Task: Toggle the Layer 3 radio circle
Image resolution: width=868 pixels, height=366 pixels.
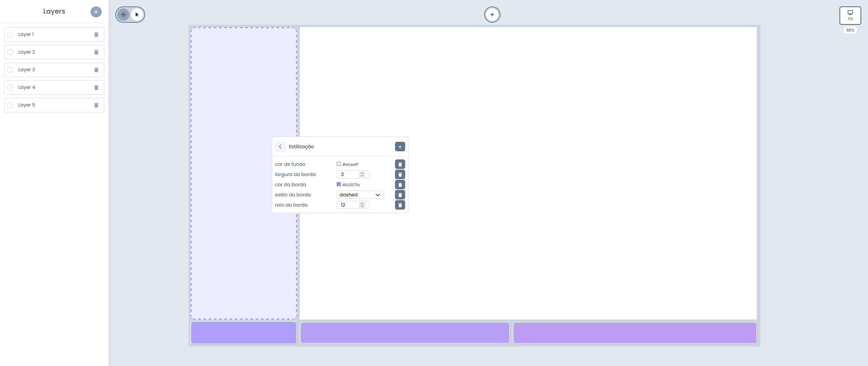Action: tap(10, 70)
